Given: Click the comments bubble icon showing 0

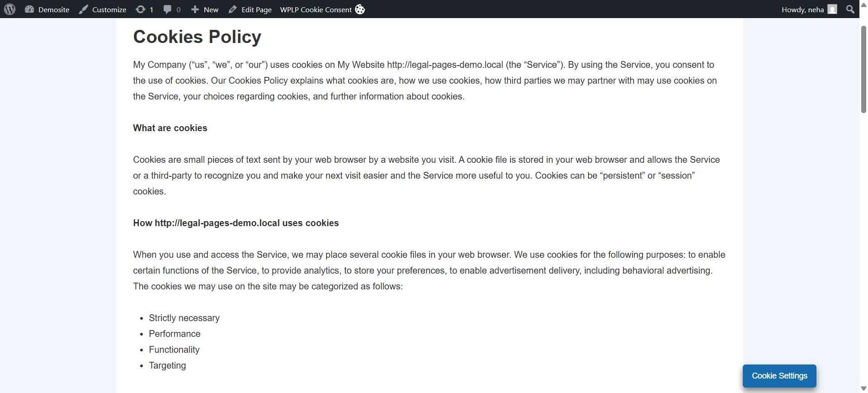Looking at the screenshot, I should (167, 9).
